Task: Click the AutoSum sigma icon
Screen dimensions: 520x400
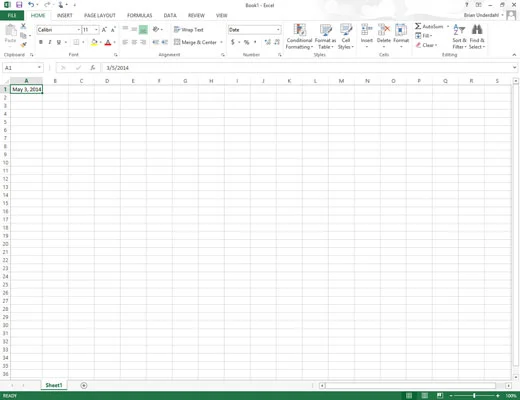Action: (x=418, y=26)
